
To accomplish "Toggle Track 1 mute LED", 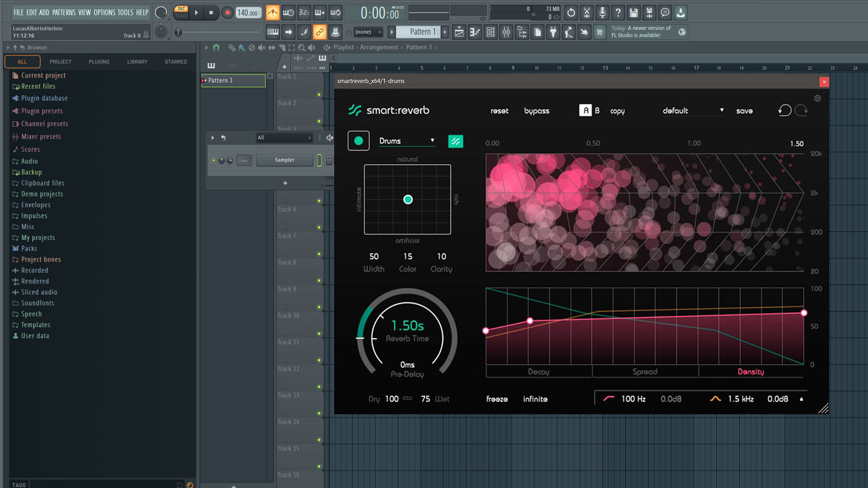I will pyautogui.click(x=320, y=95).
